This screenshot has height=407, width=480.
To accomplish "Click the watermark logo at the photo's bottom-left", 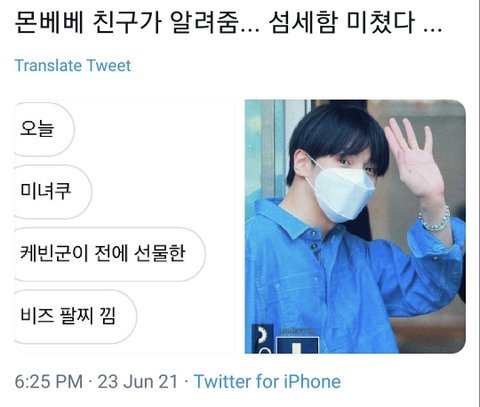I will click(263, 339).
